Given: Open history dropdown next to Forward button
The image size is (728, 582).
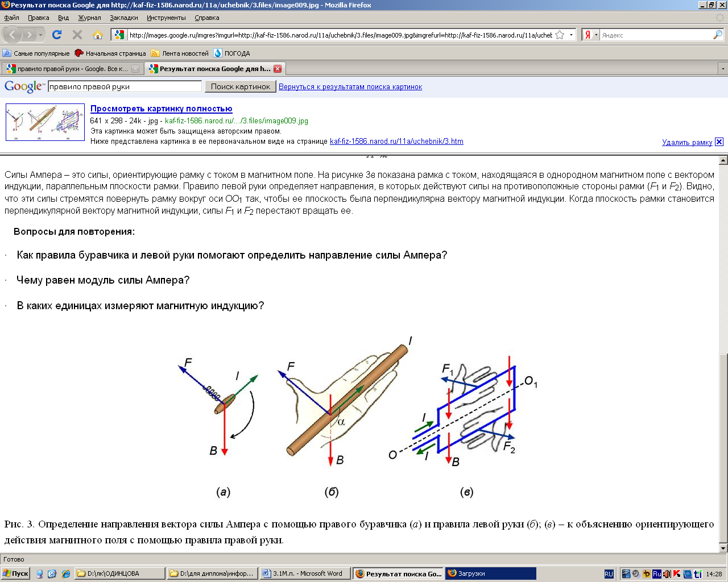Looking at the screenshot, I should pyautogui.click(x=41, y=35).
